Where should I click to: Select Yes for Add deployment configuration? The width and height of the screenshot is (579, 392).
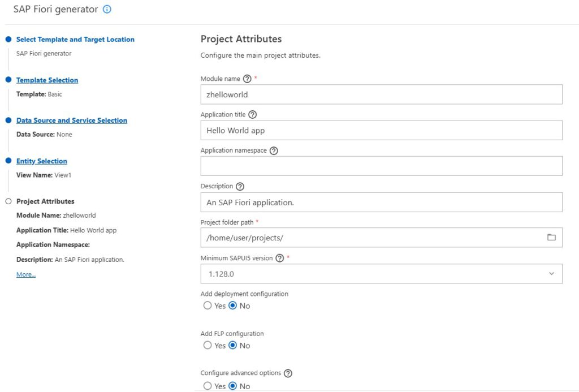point(208,306)
